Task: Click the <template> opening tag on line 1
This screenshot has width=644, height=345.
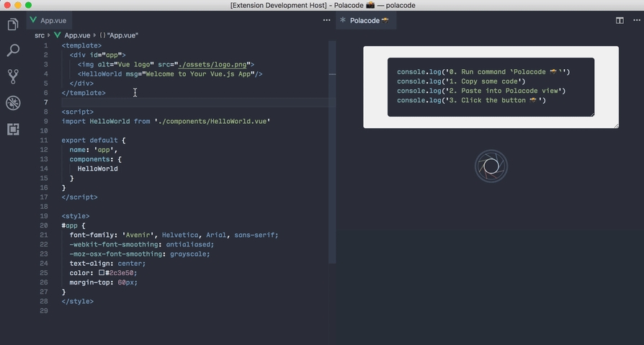Action: 81,45
